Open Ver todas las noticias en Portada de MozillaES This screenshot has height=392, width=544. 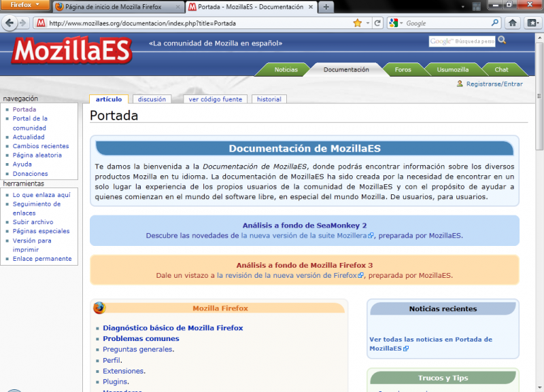(430, 344)
